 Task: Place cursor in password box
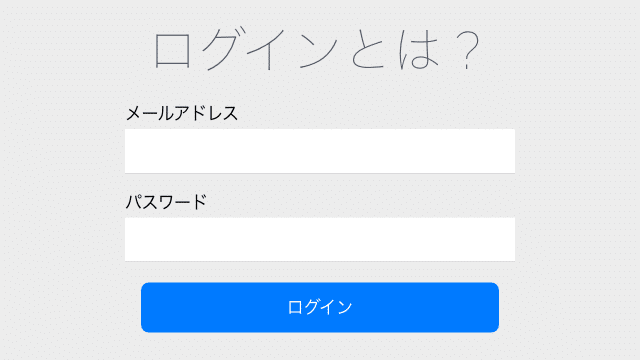pyautogui.click(x=320, y=239)
